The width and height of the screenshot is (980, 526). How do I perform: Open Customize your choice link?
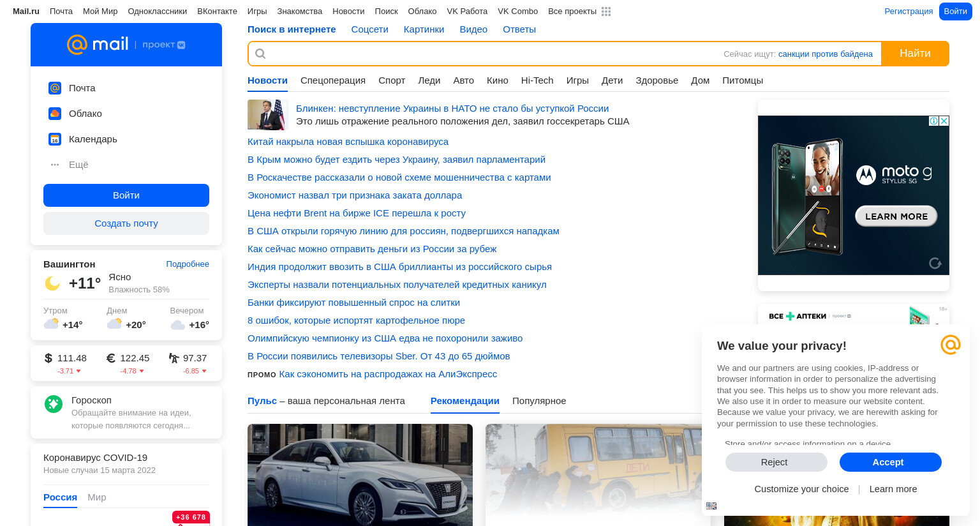point(801,489)
